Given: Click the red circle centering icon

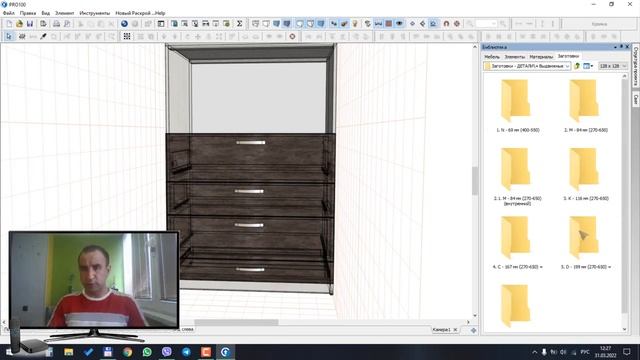Looking at the screenshot, I should click(x=292, y=36).
